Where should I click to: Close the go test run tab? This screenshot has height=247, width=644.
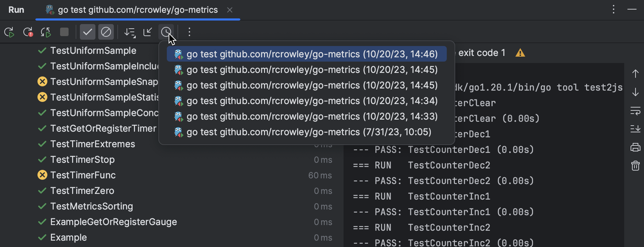(x=230, y=10)
